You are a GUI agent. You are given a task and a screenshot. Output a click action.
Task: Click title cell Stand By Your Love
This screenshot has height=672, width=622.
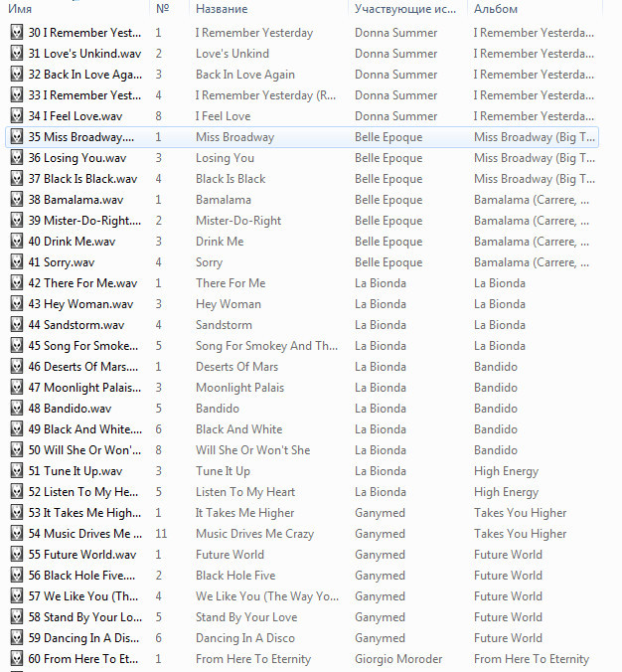tap(246, 617)
